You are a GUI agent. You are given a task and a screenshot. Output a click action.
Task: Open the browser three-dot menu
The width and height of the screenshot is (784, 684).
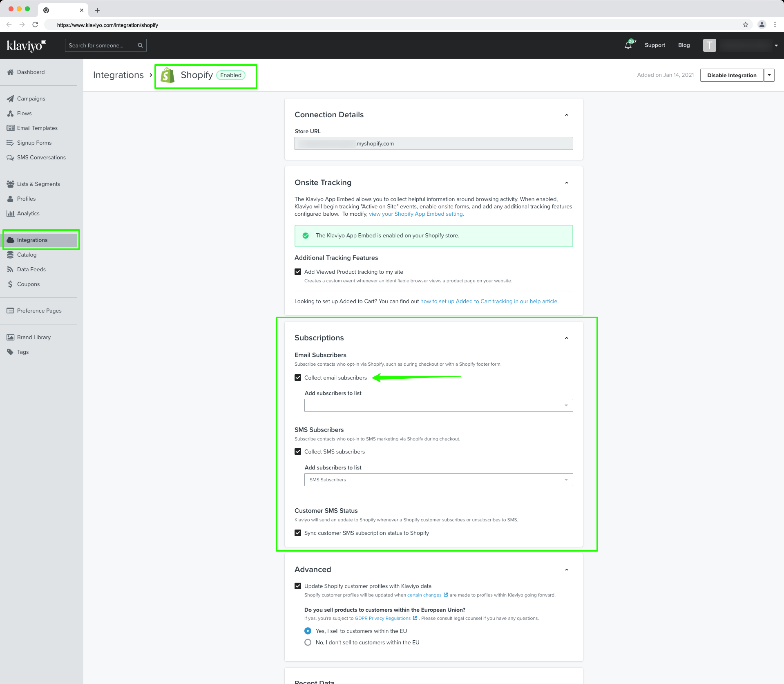click(775, 25)
